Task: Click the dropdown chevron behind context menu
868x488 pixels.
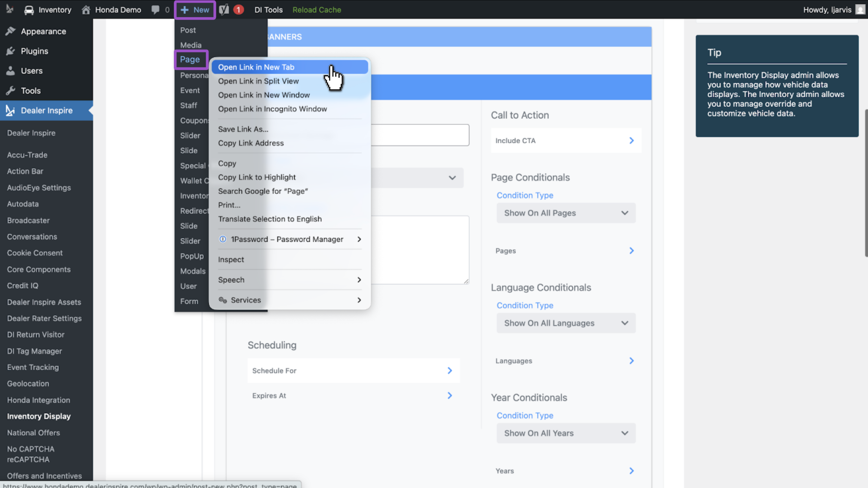Action: pyautogui.click(x=452, y=177)
